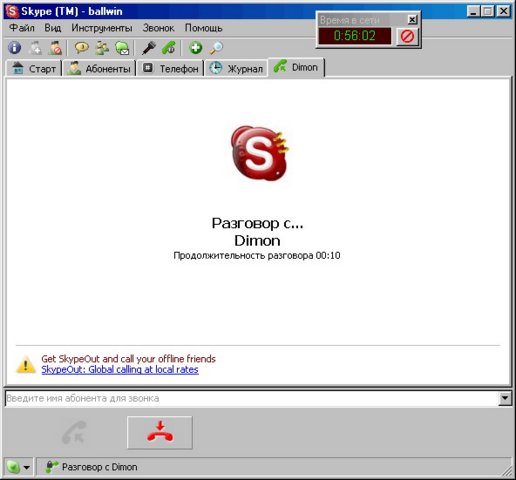Click the magnifier search icon

tap(216, 48)
